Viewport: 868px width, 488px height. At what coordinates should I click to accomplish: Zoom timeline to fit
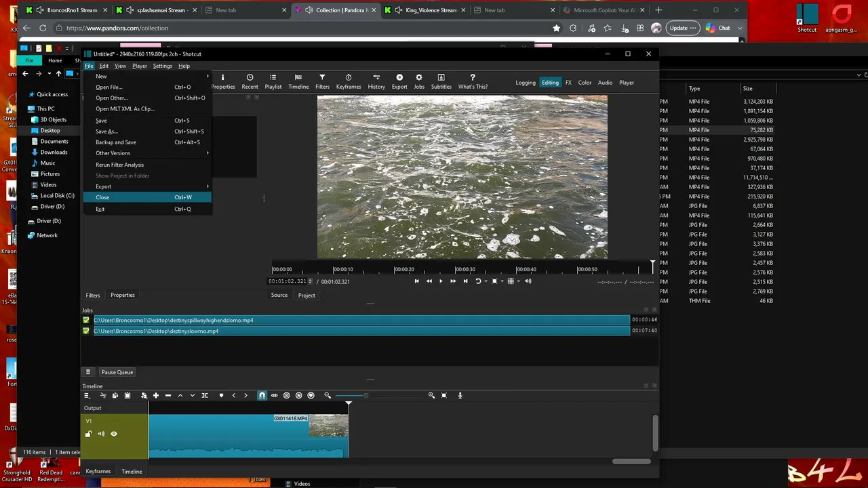pyautogui.click(x=444, y=395)
